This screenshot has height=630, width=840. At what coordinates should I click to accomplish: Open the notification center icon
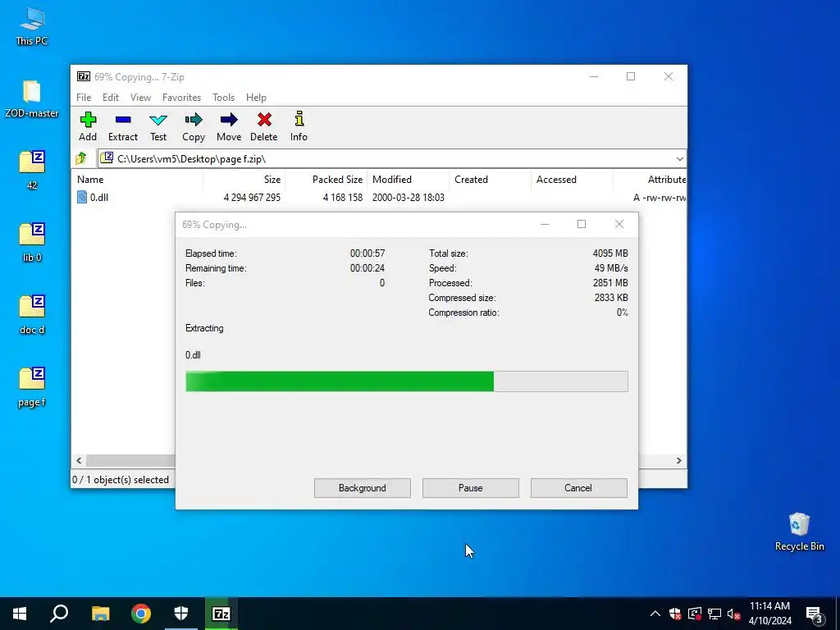coord(815,615)
